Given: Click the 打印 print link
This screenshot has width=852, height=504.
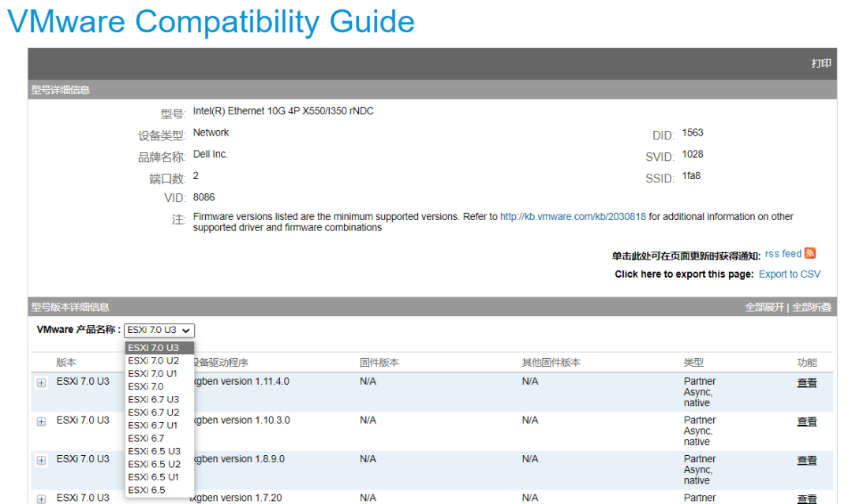Looking at the screenshot, I should (821, 64).
